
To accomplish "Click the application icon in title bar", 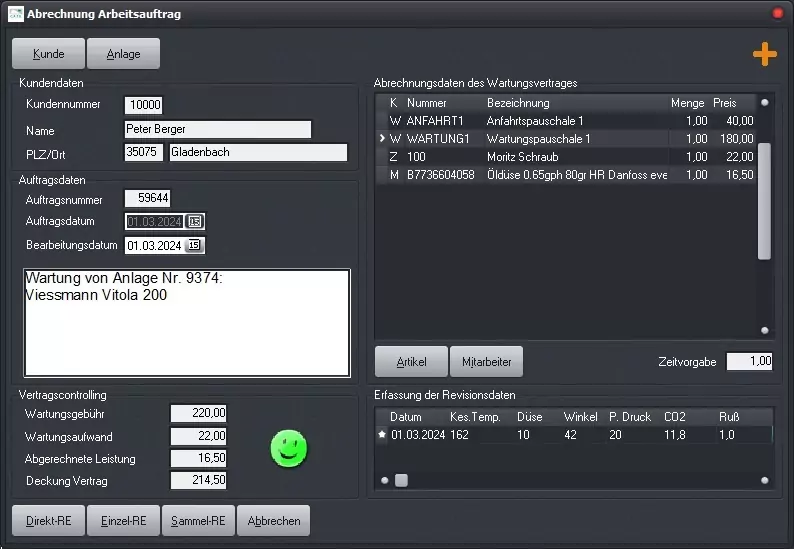I will tap(16, 14).
